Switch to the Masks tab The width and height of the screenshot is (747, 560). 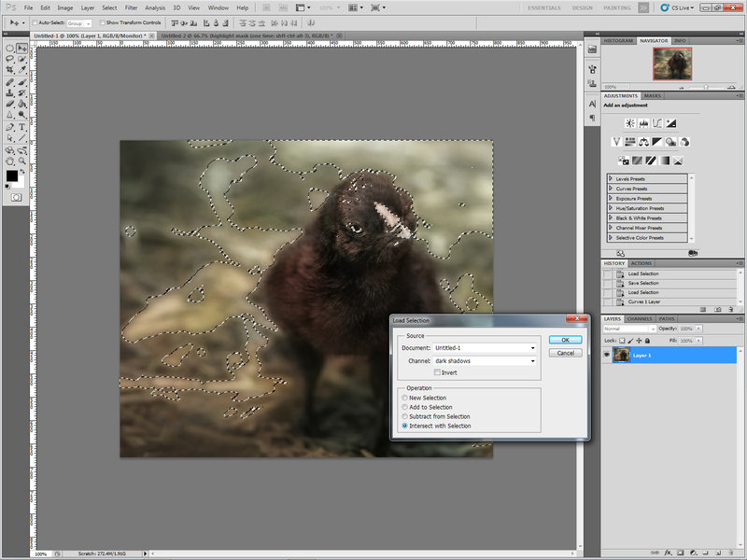click(652, 96)
